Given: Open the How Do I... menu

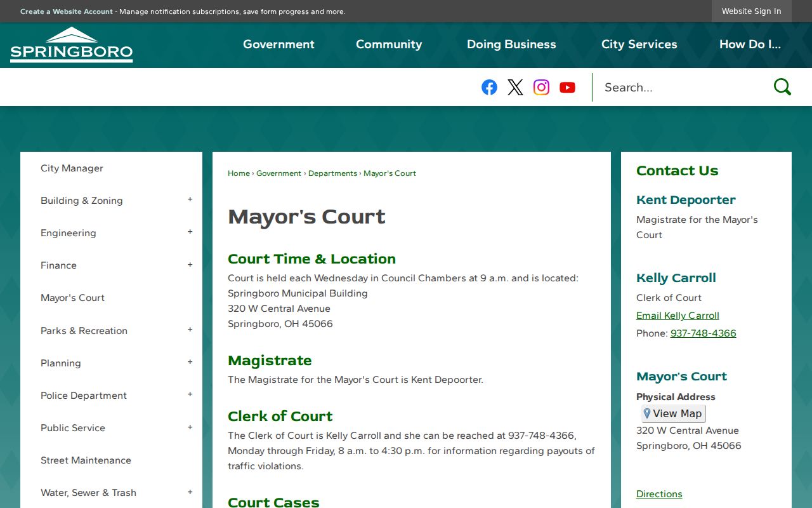Looking at the screenshot, I should [x=750, y=44].
